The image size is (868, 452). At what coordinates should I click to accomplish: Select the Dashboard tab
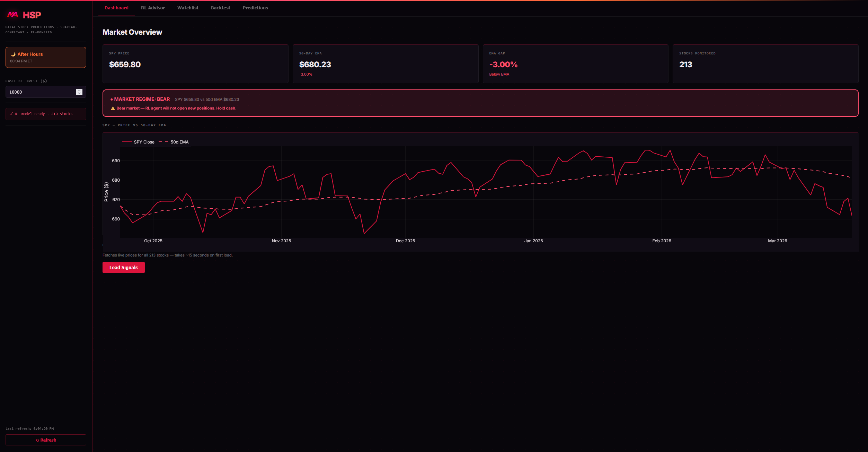coord(116,8)
